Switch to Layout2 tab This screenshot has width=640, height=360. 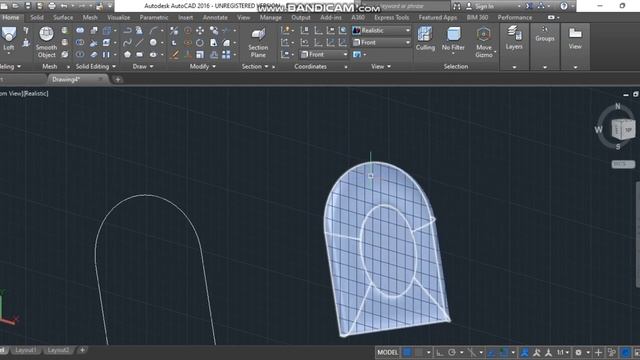point(58,350)
